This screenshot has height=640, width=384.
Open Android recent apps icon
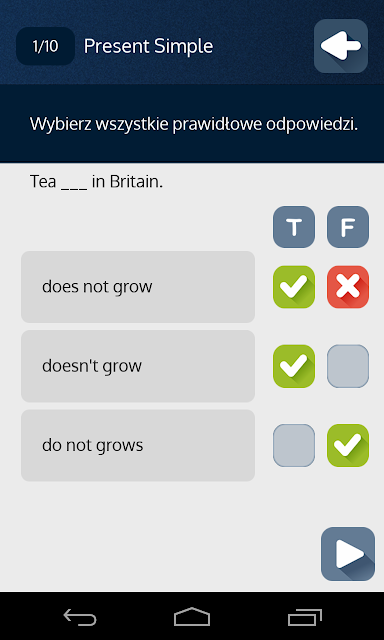(x=304, y=616)
